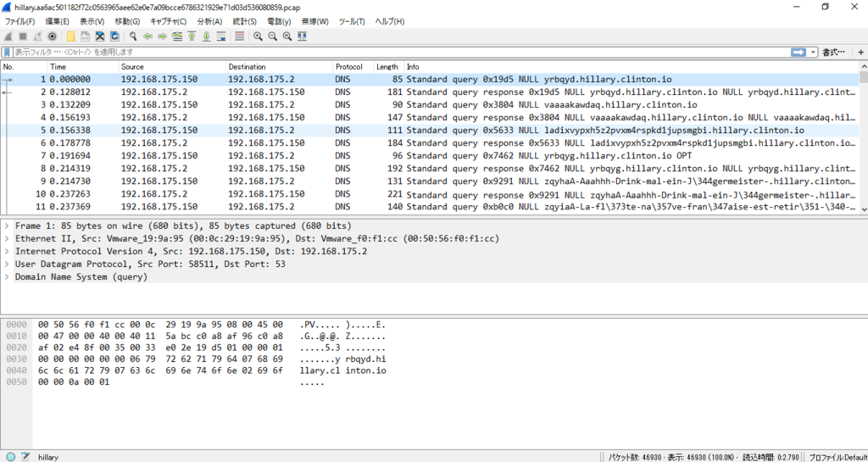The width and height of the screenshot is (868, 462).
Task: Sort by the Time column header
Action: pos(83,67)
